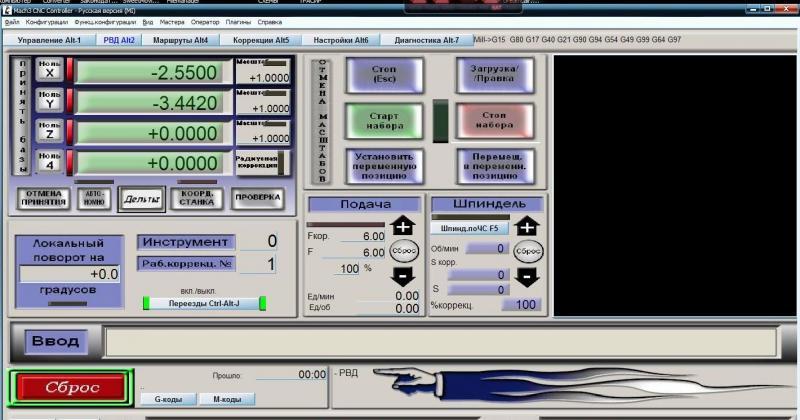Open the Оператор menu
Image resolution: width=800 pixels, height=420 pixels.
point(205,21)
